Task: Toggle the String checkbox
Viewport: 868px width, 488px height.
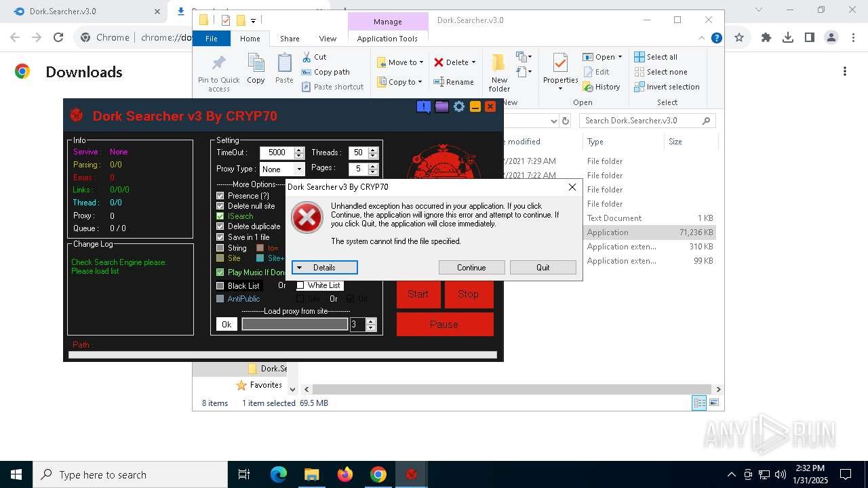Action: [220, 248]
